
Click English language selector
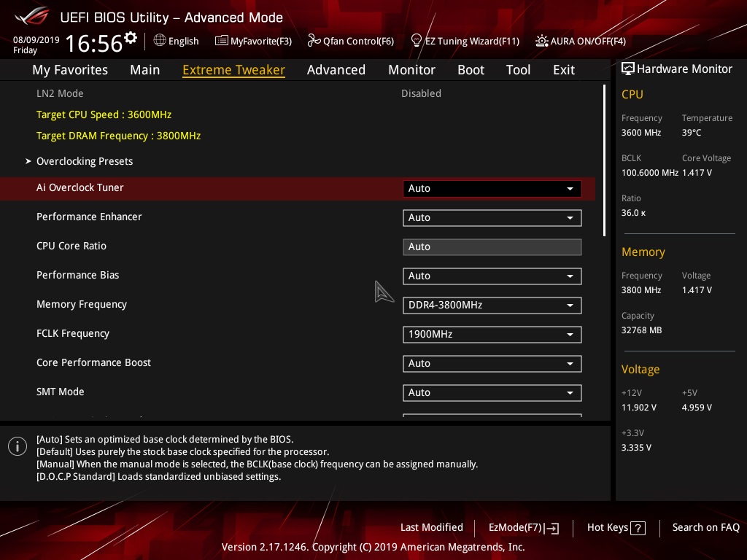[177, 41]
